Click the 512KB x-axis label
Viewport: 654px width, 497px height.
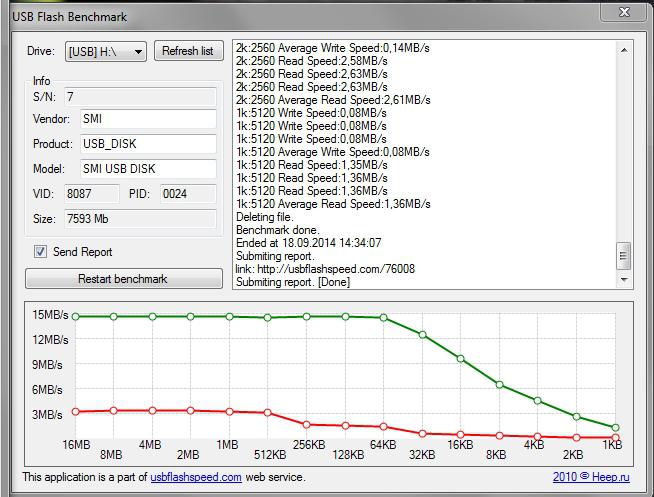pyautogui.click(x=270, y=455)
